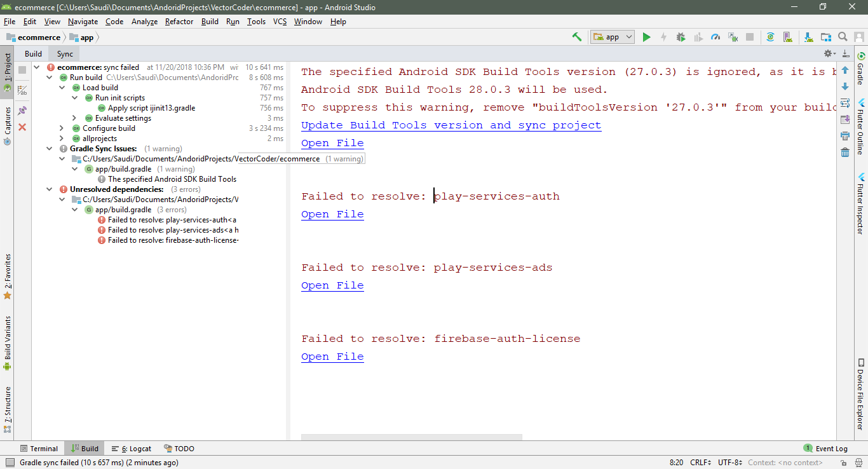Click Open File under firebase-auth-license error

coord(332,357)
